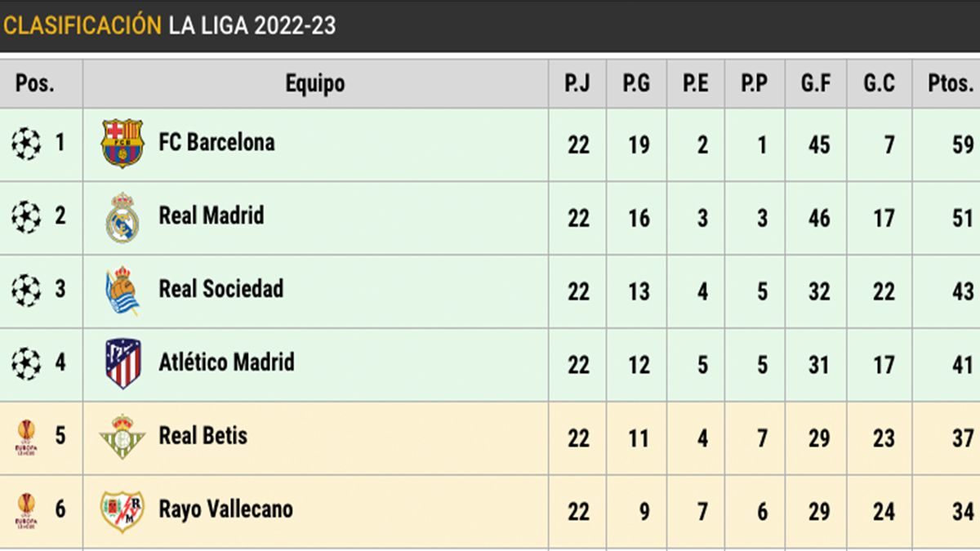
Task: Click Europa League icon beside position 5
Action: (26, 438)
